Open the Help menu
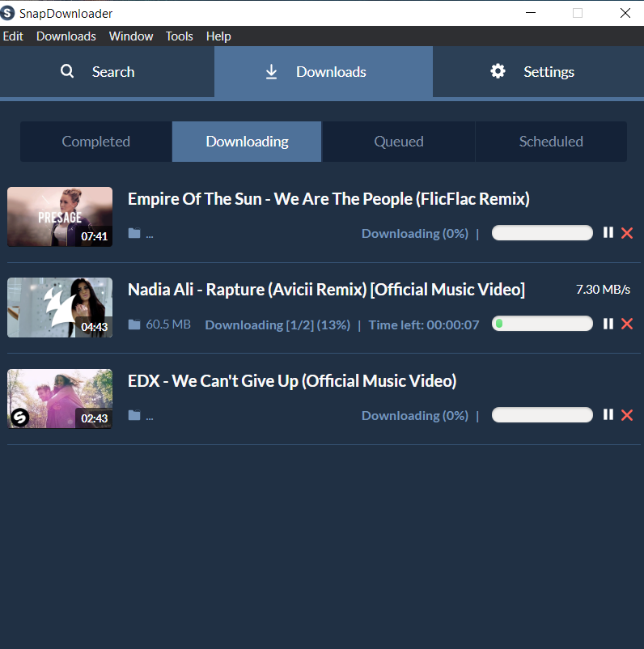The image size is (644, 649). click(x=218, y=36)
